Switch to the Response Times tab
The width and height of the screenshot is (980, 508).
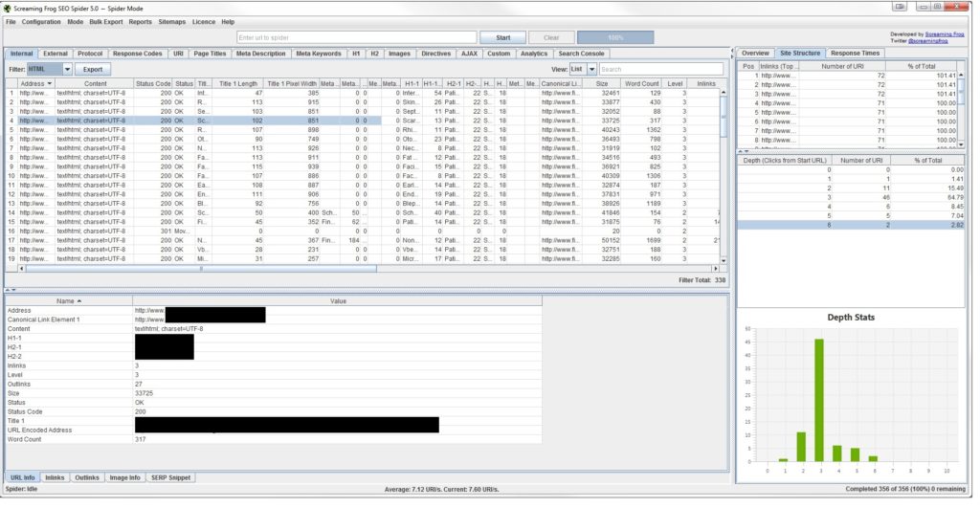coord(855,54)
